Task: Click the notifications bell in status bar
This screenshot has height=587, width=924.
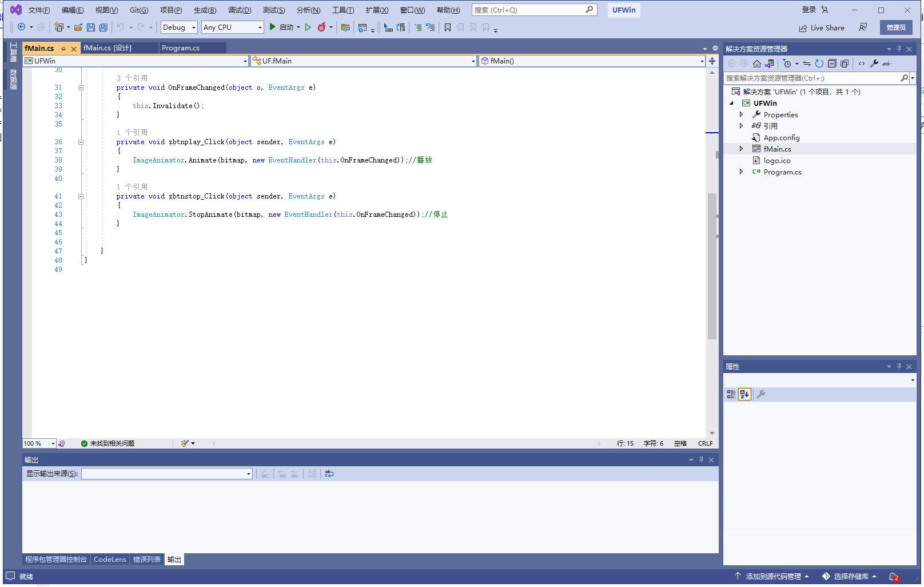Action: pyautogui.click(x=894, y=577)
